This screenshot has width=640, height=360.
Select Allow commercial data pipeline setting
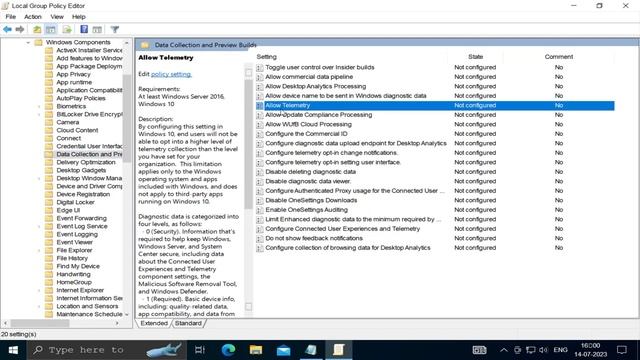tap(309, 77)
